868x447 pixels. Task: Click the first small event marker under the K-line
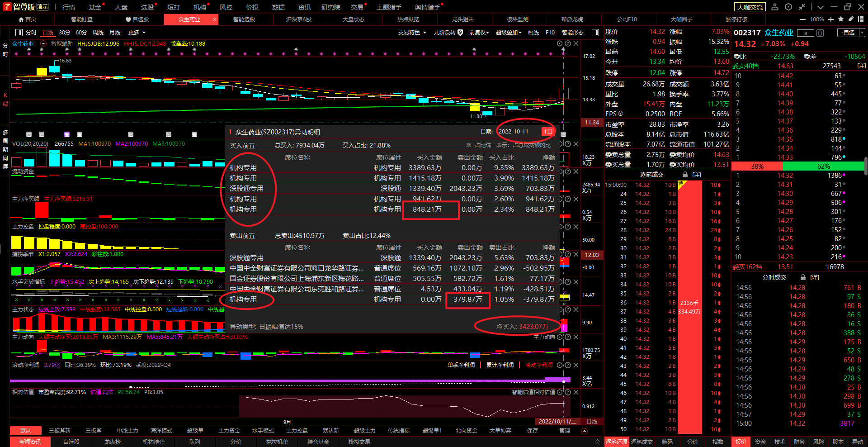(29, 134)
